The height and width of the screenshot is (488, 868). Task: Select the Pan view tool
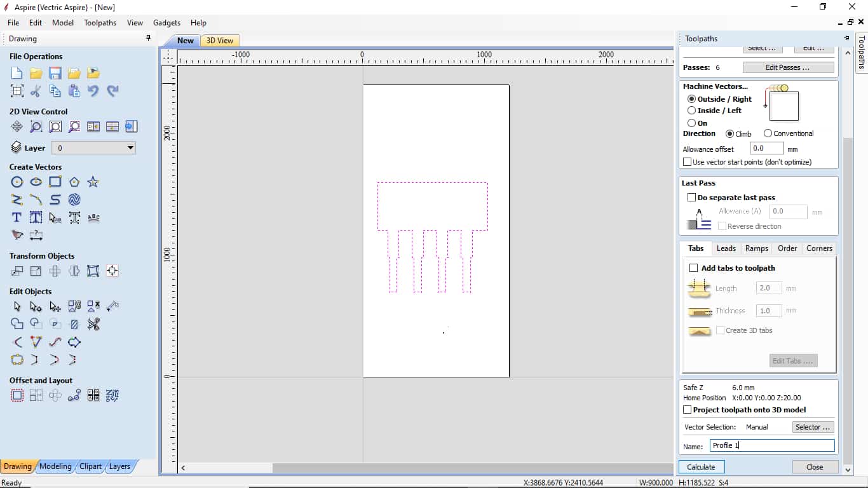pos(17,126)
